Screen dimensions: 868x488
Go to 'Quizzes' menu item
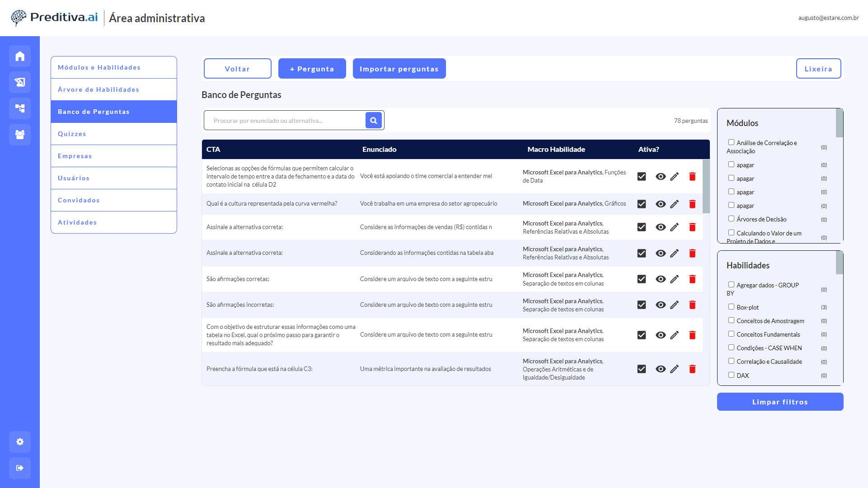tap(114, 134)
